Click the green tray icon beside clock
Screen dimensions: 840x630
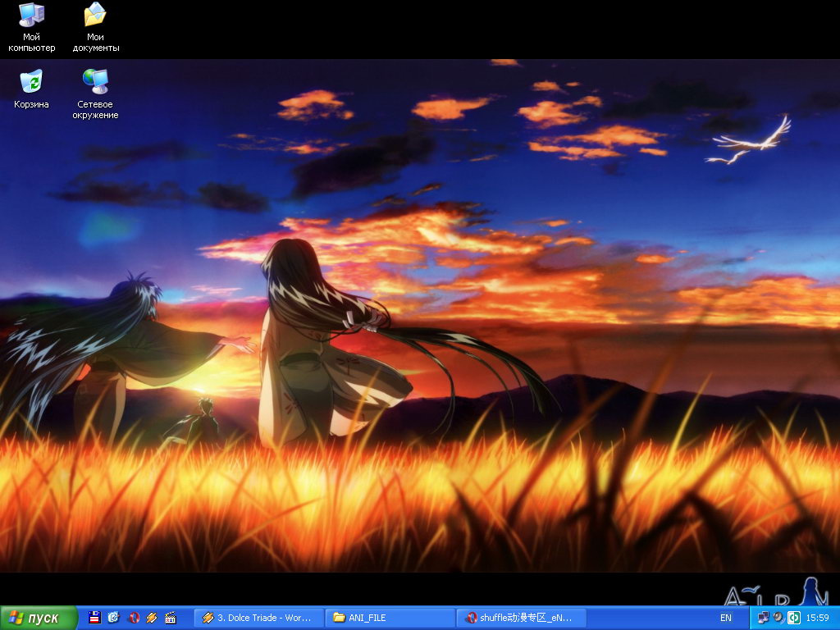(793, 618)
